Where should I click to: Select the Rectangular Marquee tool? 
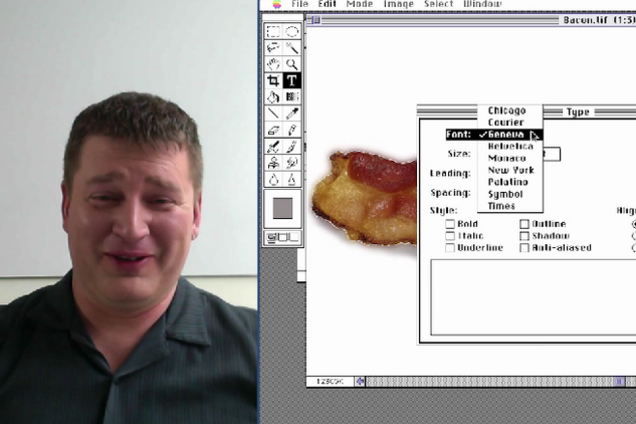pyautogui.click(x=274, y=31)
